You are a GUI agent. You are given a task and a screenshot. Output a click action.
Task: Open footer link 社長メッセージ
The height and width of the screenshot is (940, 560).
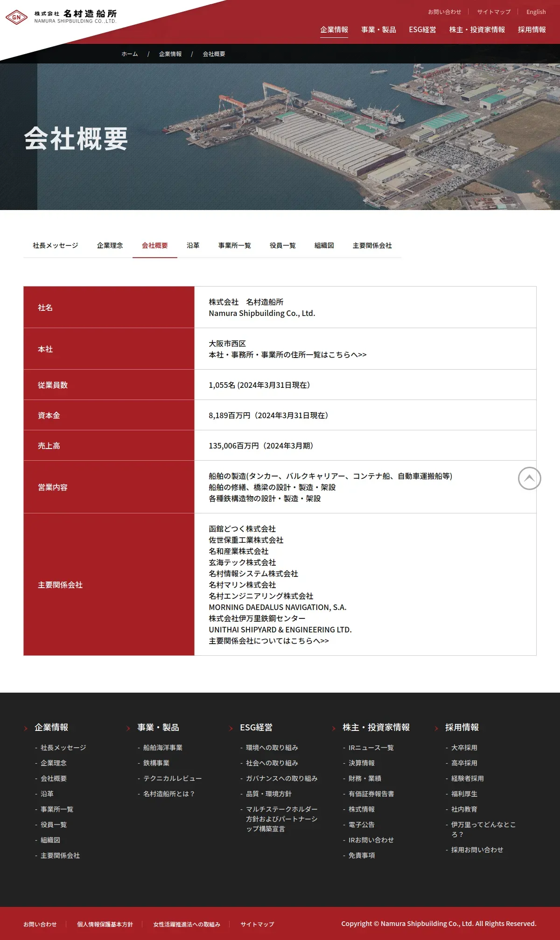point(63,748)
